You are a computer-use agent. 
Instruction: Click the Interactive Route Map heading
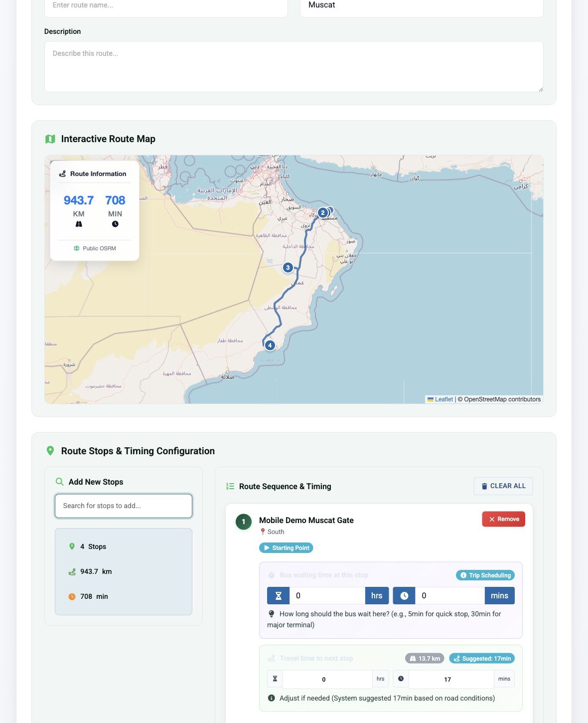108,139
